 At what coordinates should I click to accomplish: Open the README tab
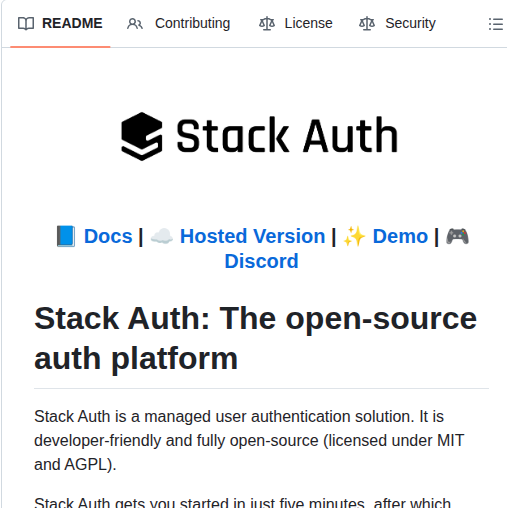[x=60, y=23]
